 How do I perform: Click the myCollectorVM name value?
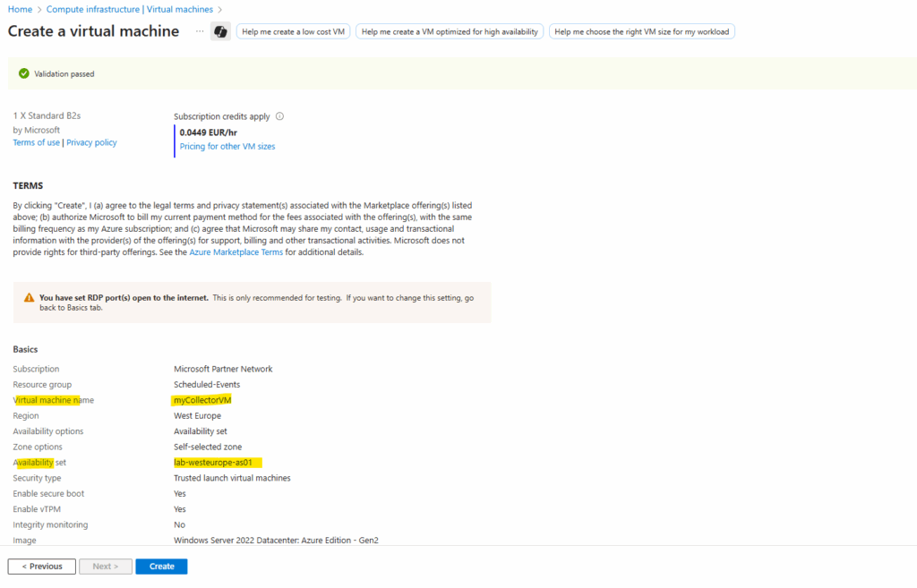pos(202,400)
